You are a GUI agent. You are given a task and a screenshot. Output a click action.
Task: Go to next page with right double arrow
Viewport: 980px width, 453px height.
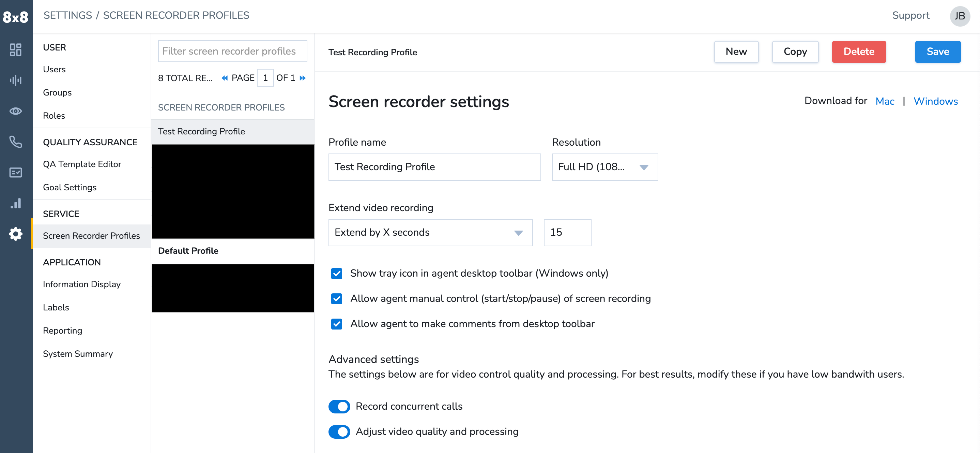(x=303, y=78)
